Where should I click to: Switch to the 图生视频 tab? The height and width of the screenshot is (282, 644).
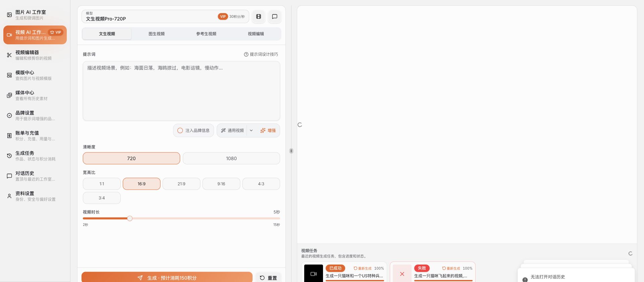(x=157, y=34)
